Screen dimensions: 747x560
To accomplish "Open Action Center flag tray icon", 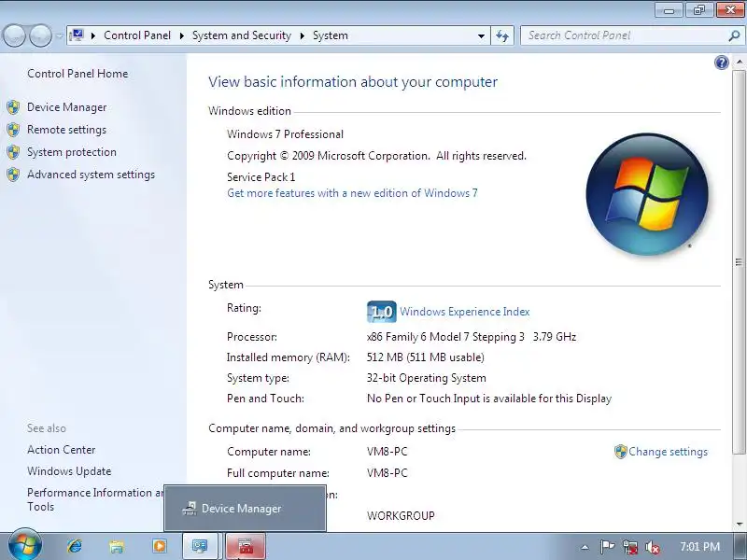I will point(607,547).
